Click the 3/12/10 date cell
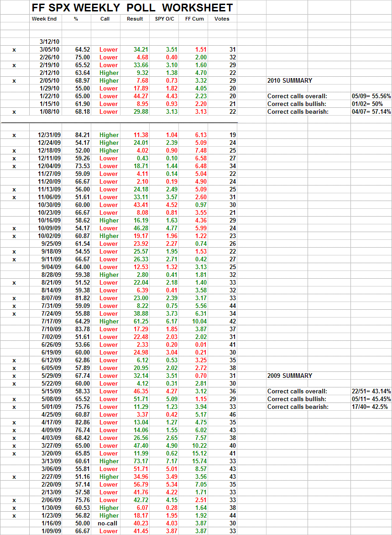 click(50, 42)
